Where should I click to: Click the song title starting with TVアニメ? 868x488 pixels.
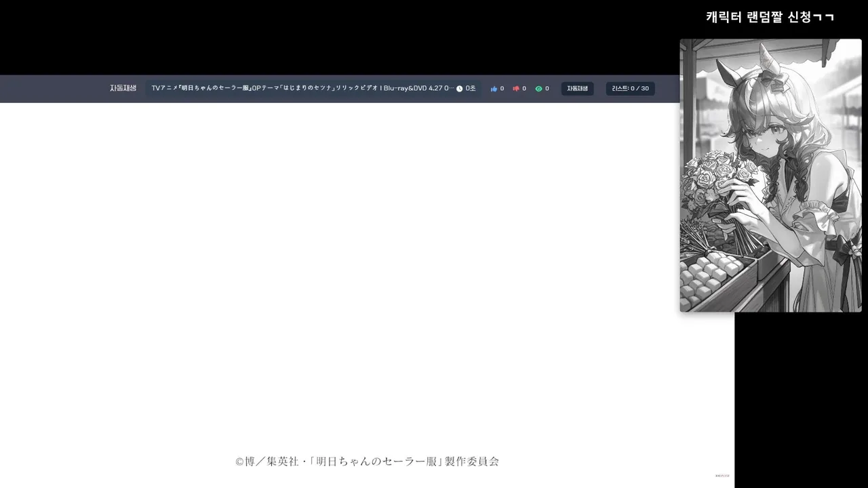point(302,89)
